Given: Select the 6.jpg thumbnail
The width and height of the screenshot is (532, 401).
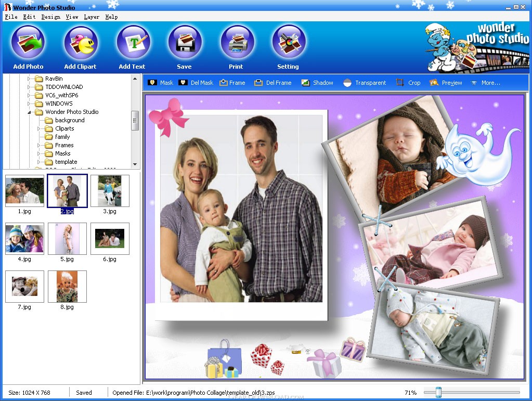Looking at the screenshot, I should pos(110,239).
